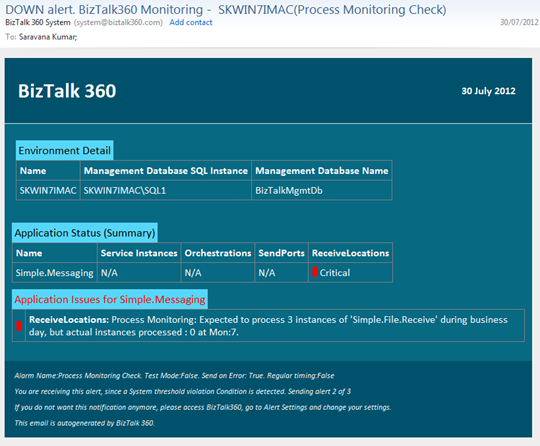Click the Management Database Name column header

click(x=322, y=171)
